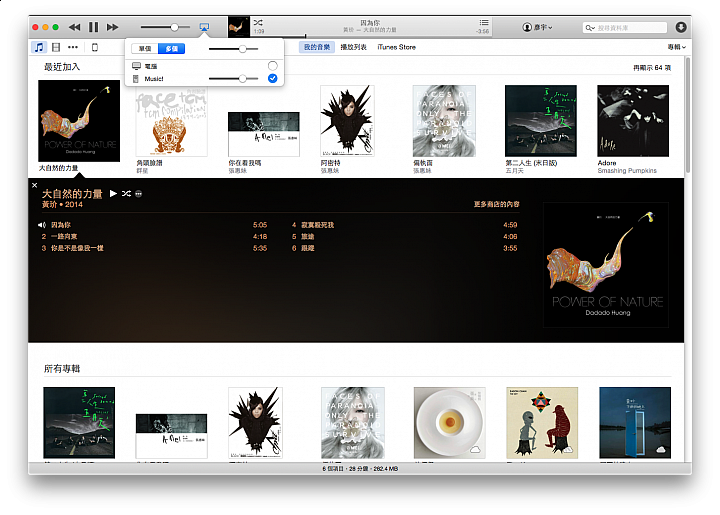The width and height of the screenshot is (720, 515).
Task: Open the 角頭臉譜 album
Action: [171, 121]
